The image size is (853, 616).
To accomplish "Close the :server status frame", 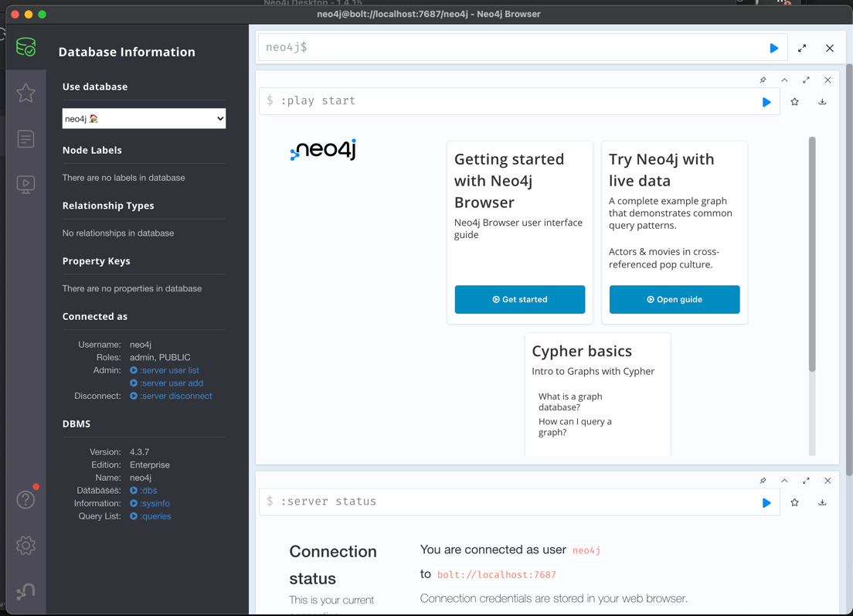I will click(828, 481).
